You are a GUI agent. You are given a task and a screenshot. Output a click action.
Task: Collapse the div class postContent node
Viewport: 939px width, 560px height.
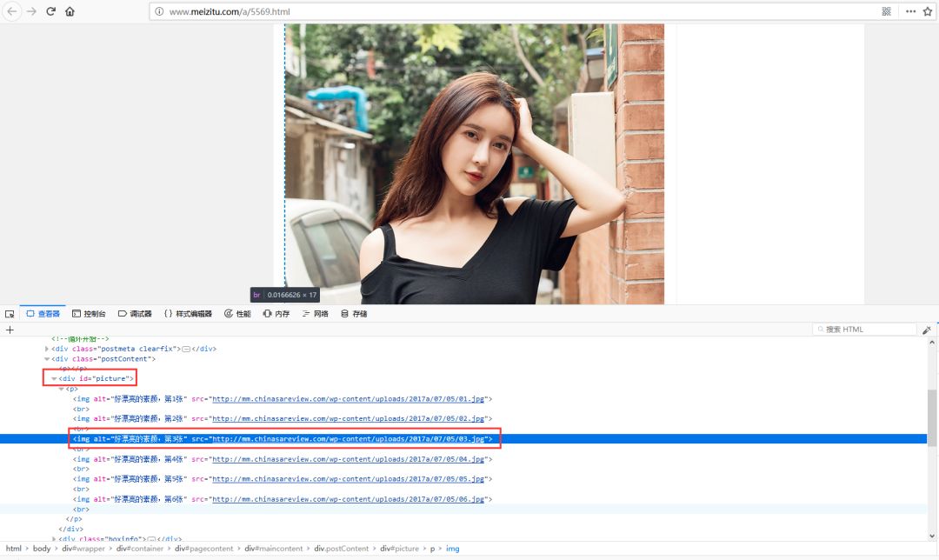coord(47,359)
